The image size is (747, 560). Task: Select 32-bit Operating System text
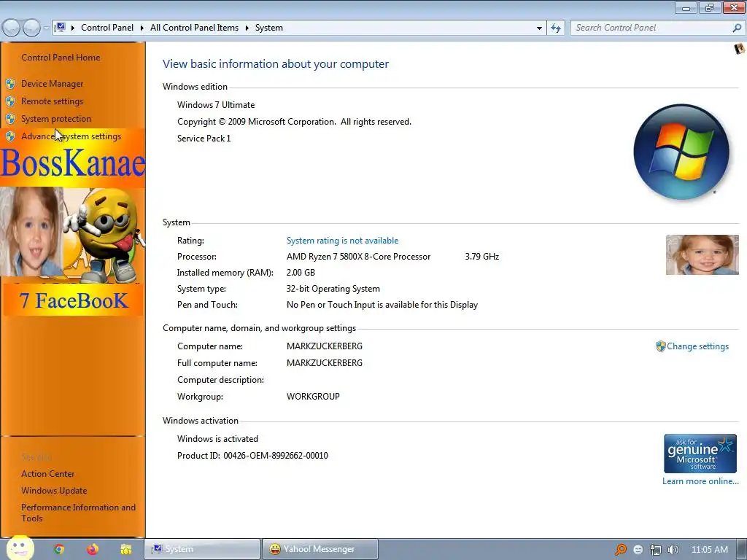point(333,289)
